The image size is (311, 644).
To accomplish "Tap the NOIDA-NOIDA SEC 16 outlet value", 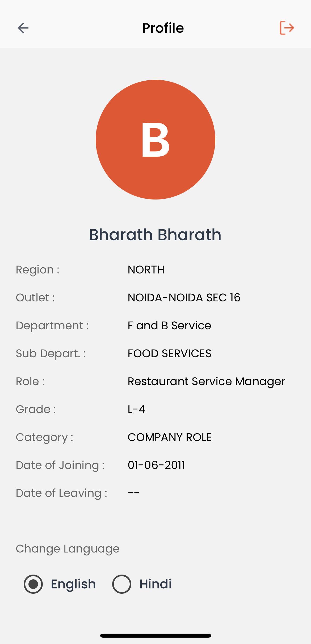I will 184,297.
